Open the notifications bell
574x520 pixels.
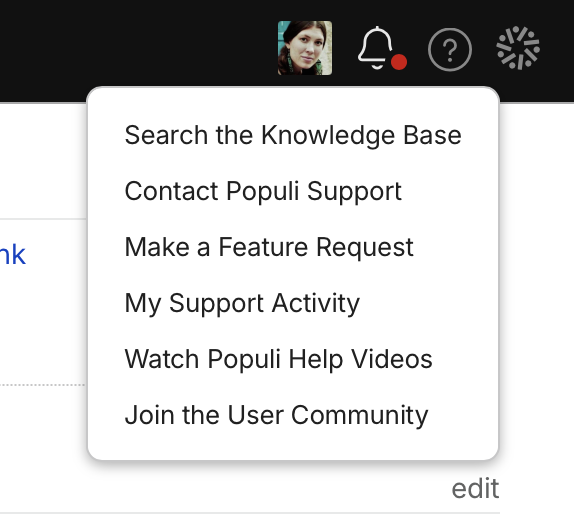point(376,48)
